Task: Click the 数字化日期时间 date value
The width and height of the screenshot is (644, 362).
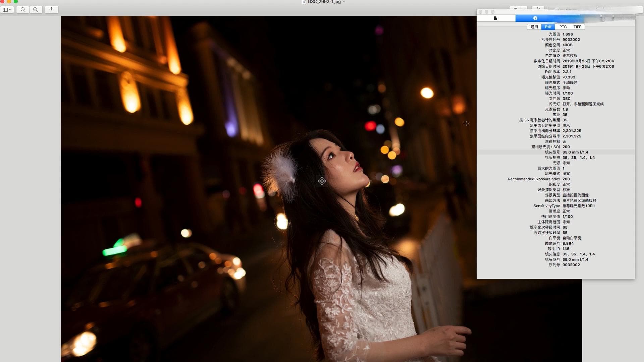Action: [588, 61]
